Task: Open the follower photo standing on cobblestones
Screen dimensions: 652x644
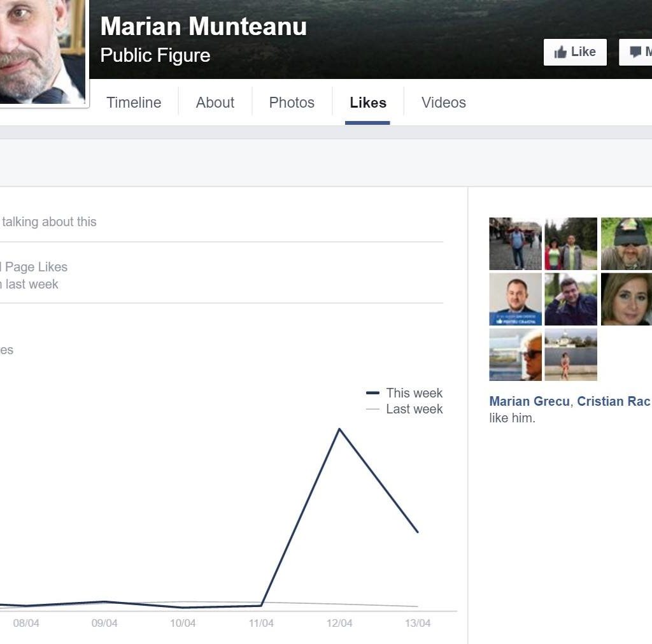Action: [x=515, y=243]
